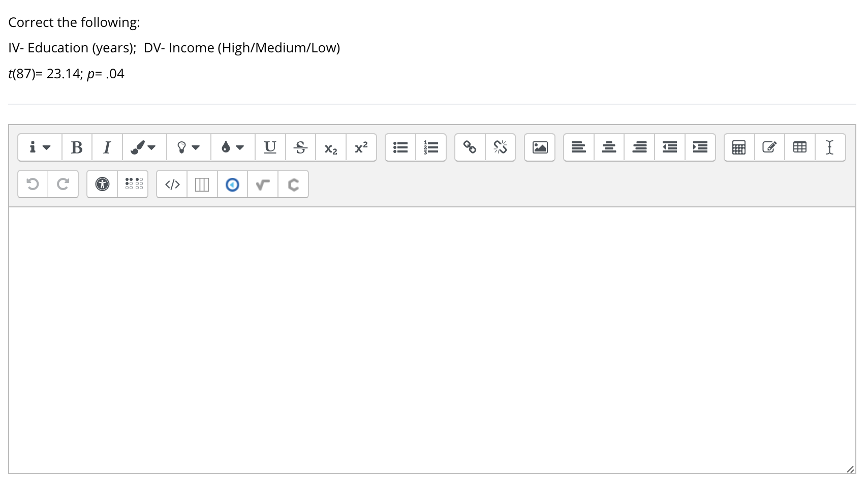Screen dimensions: 868x491
Task: Open the equation editor square root tool
Action: tap(262, 184)
